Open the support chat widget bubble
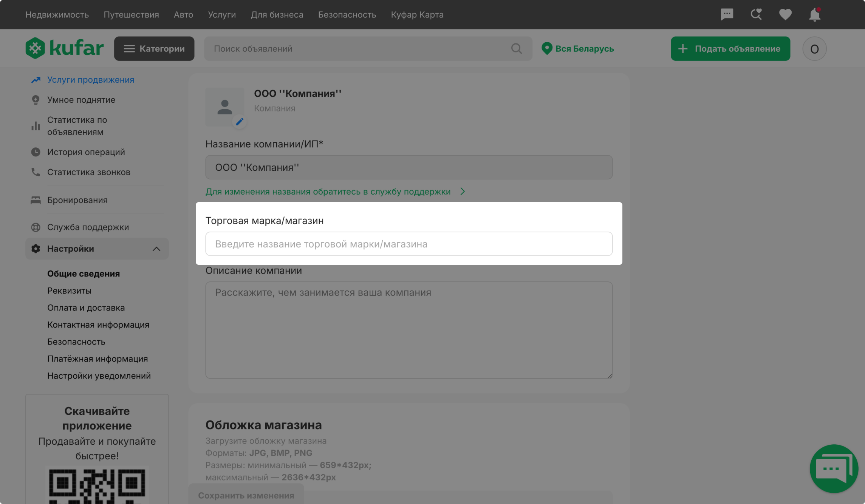Viewport: 865px width, 504px height. tap(834, 468)
